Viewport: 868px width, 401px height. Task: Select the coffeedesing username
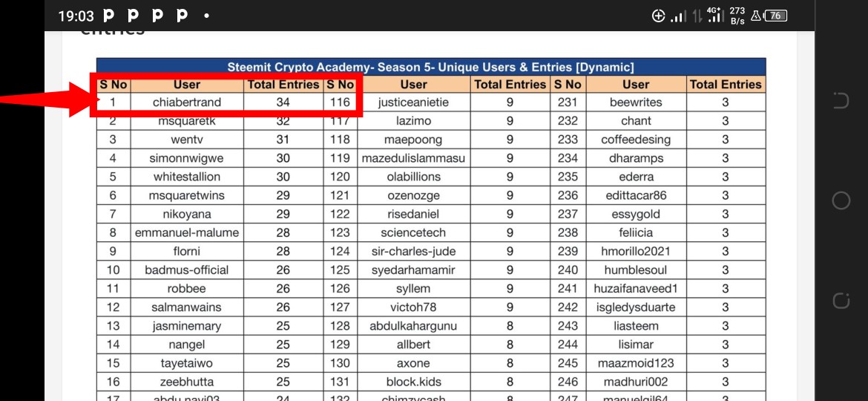tap(636, 140)
